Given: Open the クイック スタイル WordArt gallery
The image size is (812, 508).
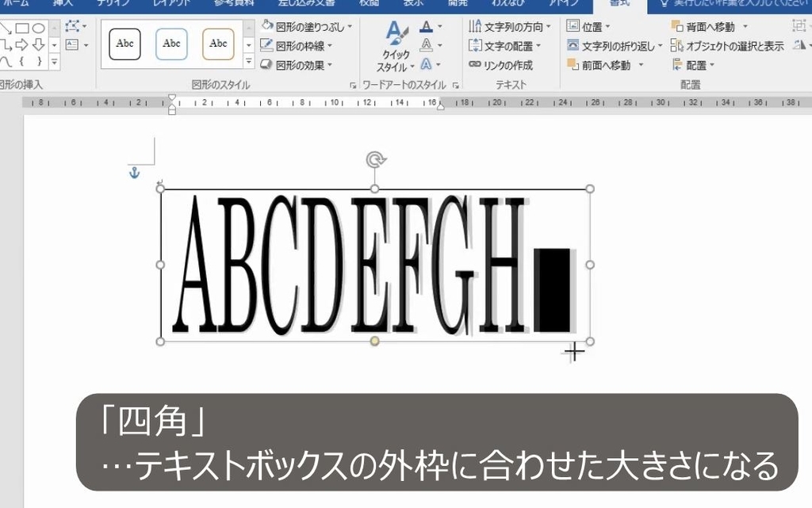Looking at the screenshot, I should coord(396,47).
